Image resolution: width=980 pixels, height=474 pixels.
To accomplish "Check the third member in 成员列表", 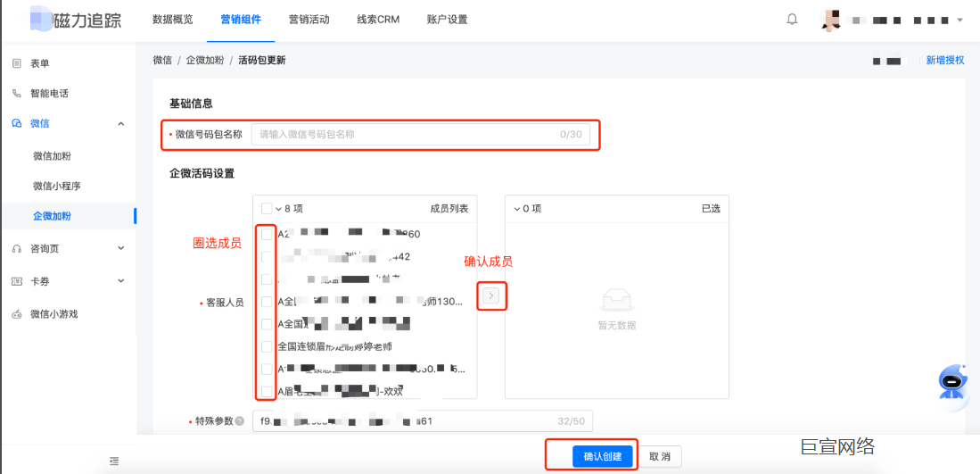I will (267, 279).
